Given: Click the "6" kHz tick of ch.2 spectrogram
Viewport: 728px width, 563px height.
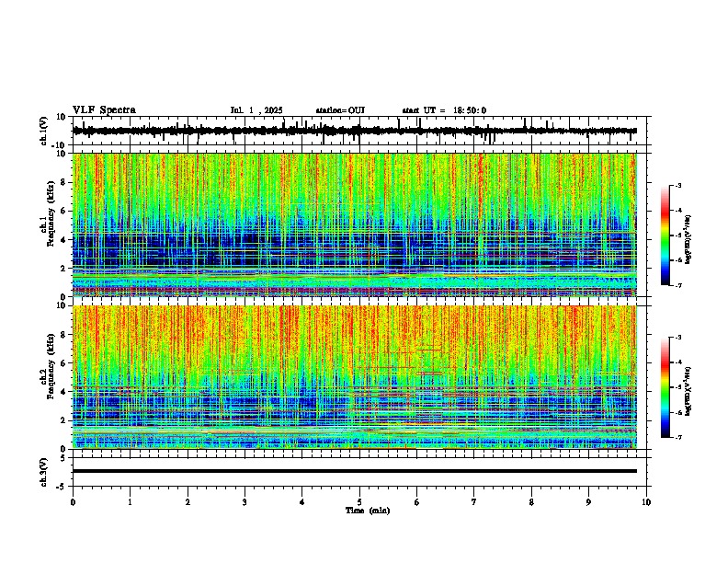Looking at the screenshot, I should click(64, 362).
